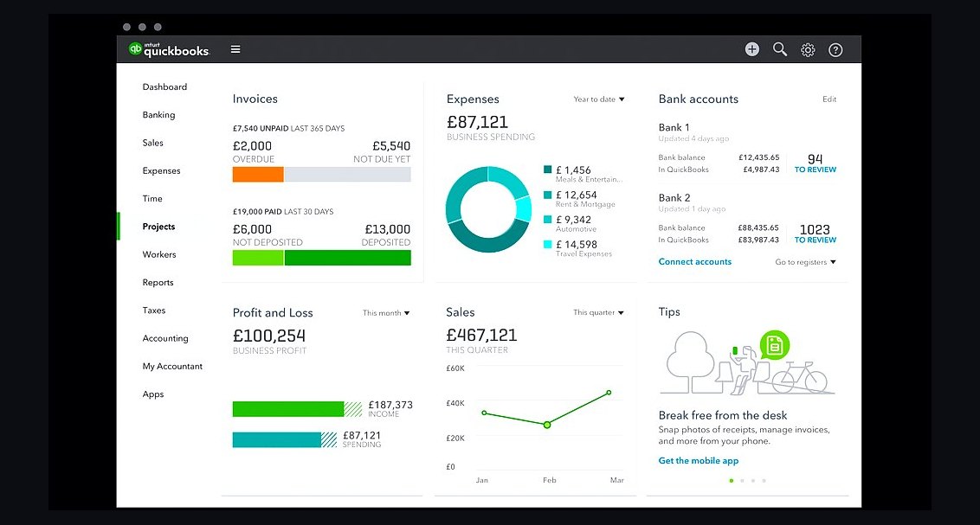Click the £187,373 income value
Viewport: 980px width, 525px height.
point(390,405)
